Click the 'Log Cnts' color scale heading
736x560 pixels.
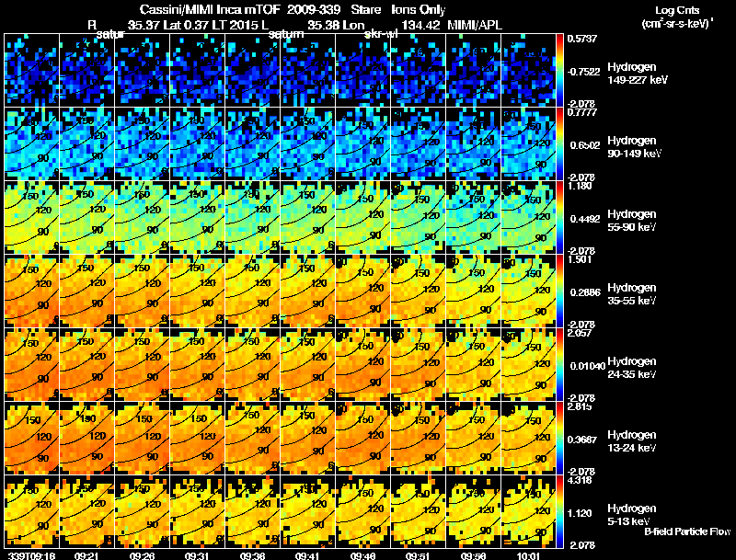coord(677,10)
